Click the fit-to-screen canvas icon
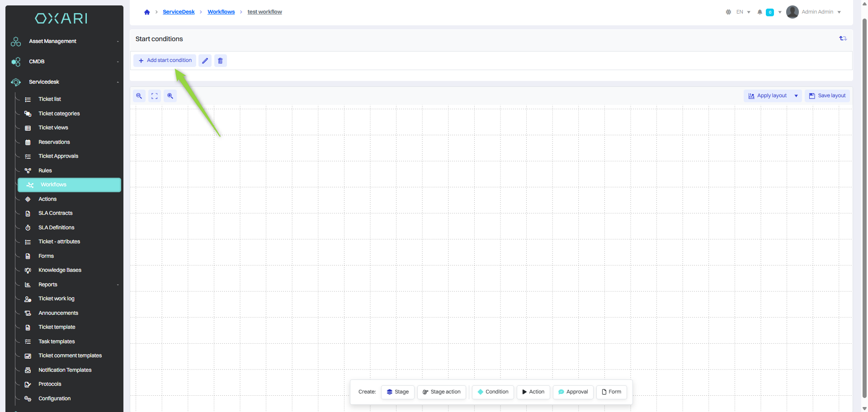868x412 pixels. [x=155, y=96]
